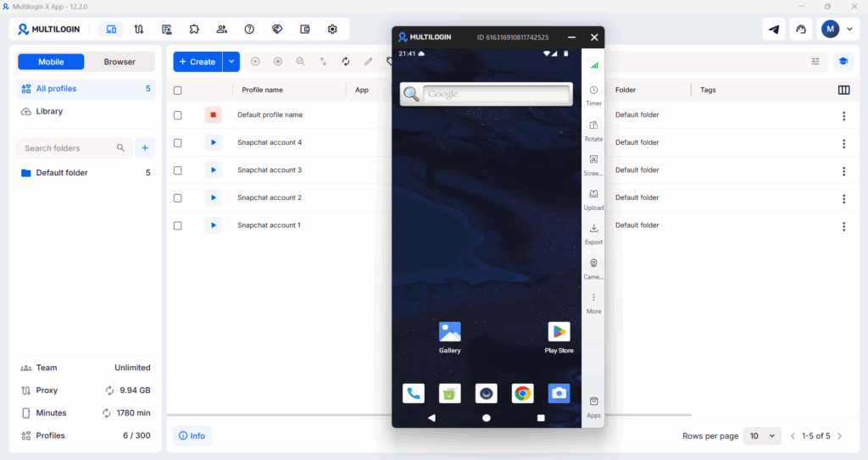Click the Upload icon in emulator sidebar
Screen dimensions: 868x460
[593, 194]
